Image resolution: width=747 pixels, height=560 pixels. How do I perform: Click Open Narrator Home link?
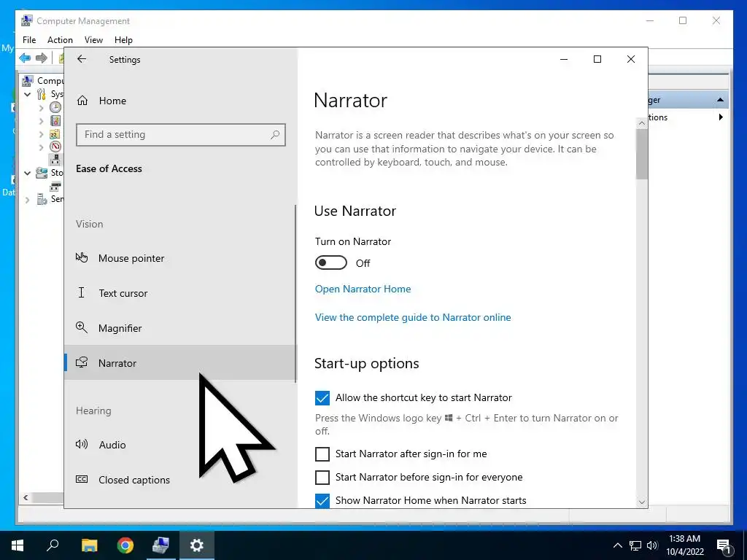[x=363, y=289]
